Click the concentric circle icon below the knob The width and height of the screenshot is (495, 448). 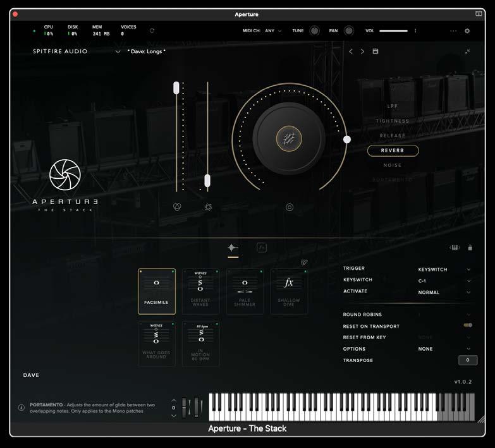tap(290, 207)
